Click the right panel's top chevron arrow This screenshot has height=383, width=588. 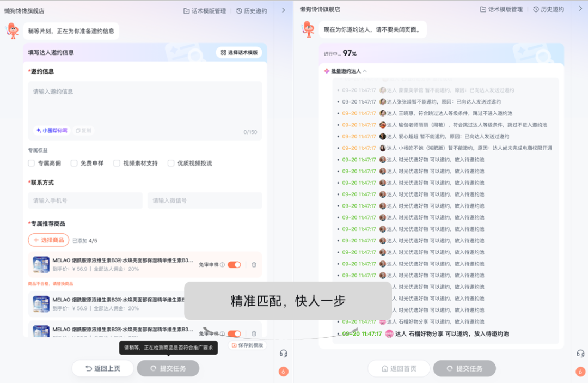point(579,9)
